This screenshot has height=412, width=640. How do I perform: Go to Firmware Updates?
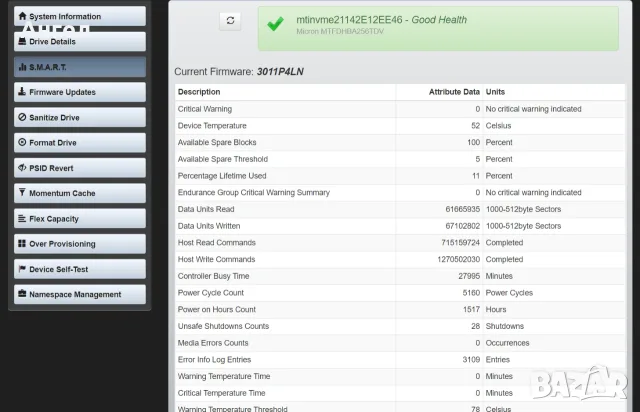[x=80, y=92]
